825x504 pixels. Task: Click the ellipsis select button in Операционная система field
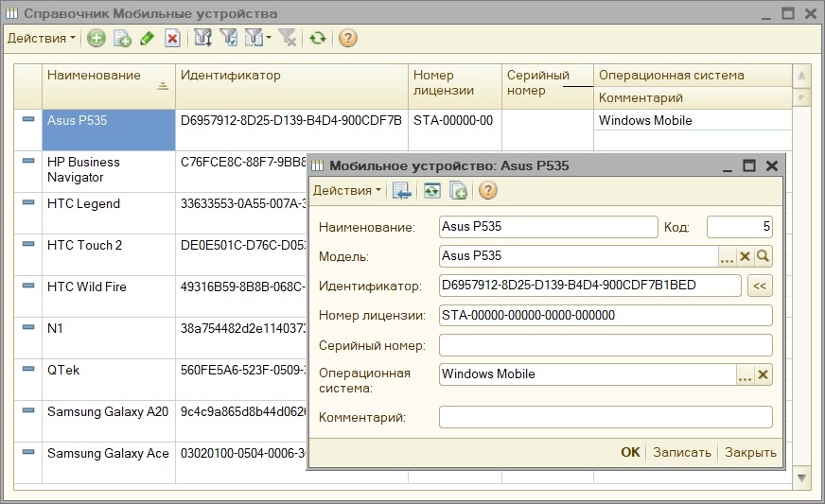coord(745,374)
